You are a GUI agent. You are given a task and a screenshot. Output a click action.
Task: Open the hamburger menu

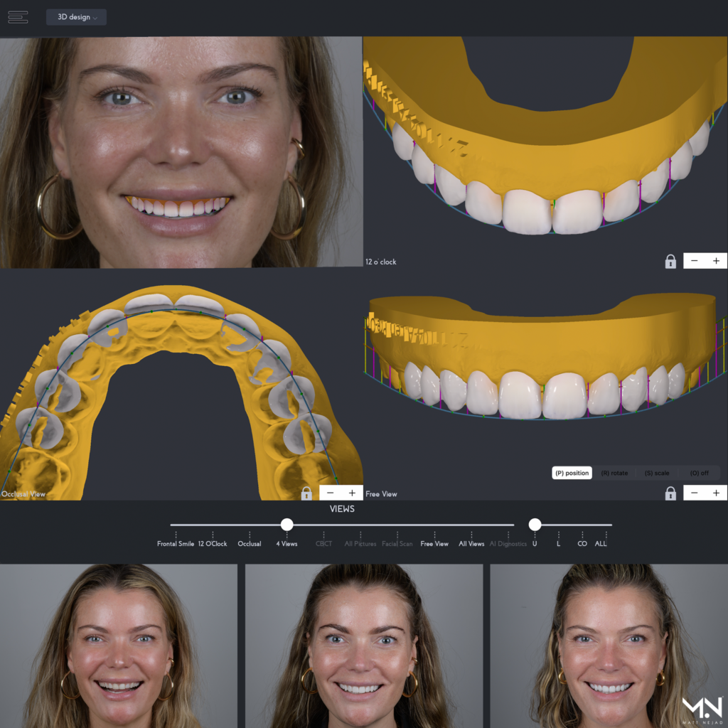point(18,17)
